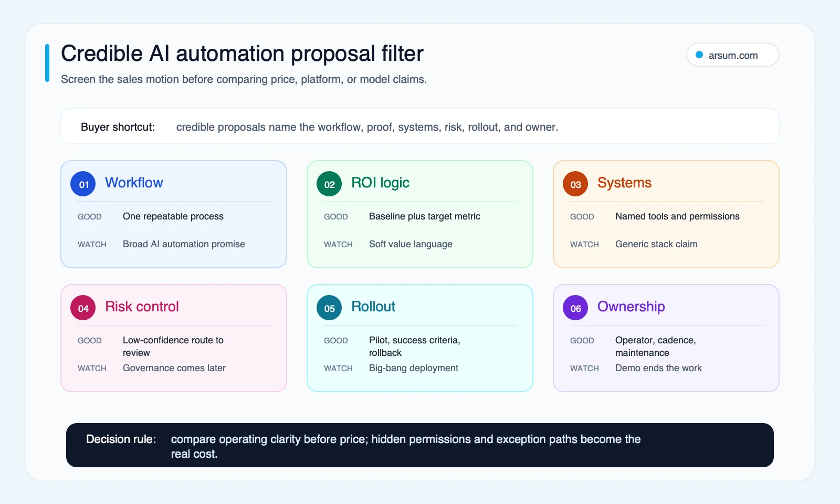This screenshot has height=504, width=840.
Task: Click the 'Decision rule:' label
Action: 121,439
